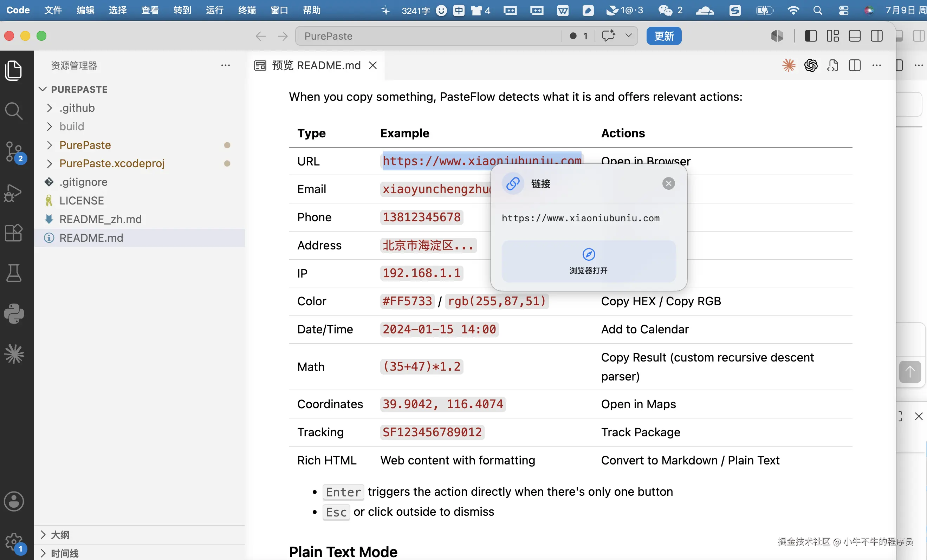The image size is (927, 560).
Task: Click the highlighted xiaoniubuniu URL example
Action: click(481, 161)
